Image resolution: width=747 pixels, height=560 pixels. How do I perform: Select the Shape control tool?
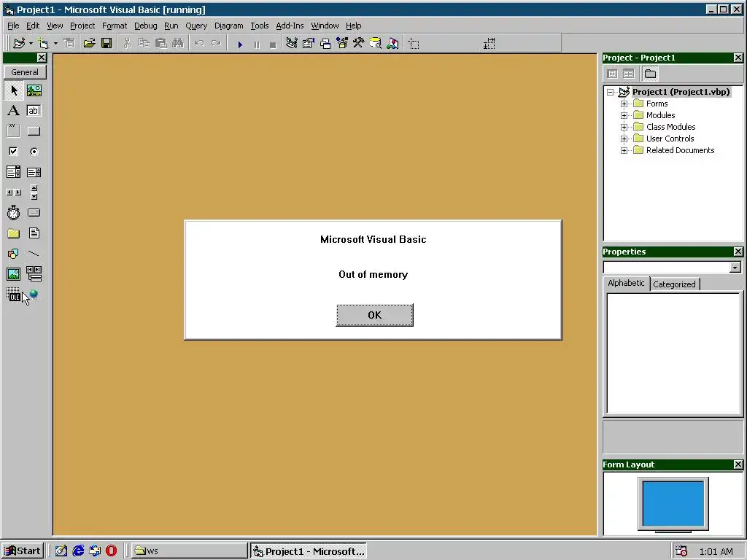click(x=14, y=254)
